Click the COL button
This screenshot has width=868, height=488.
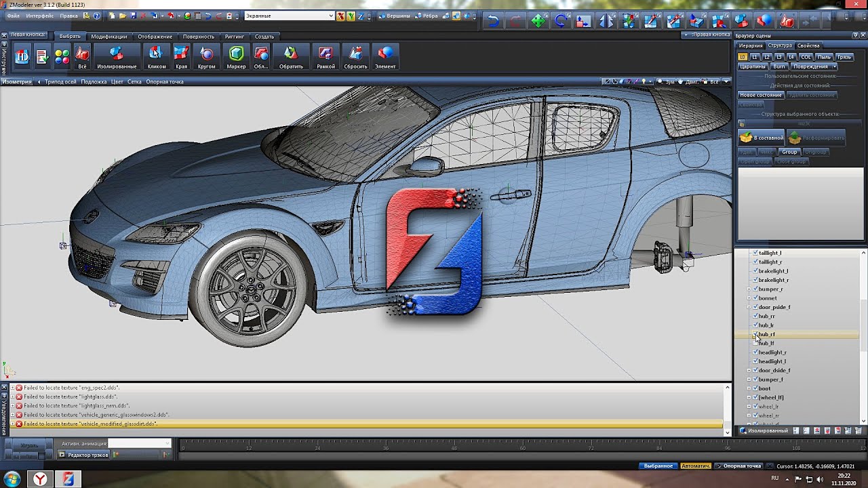(806, 57)
